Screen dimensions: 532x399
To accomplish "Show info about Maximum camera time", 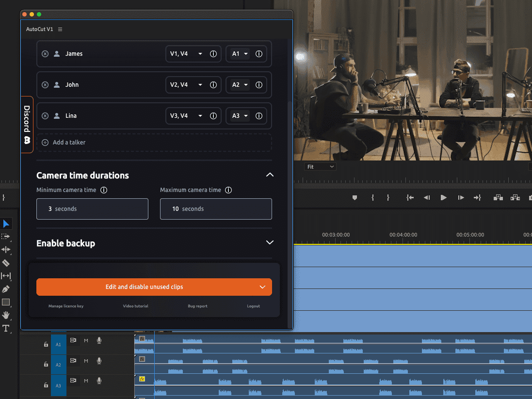I will (x=229, y=190).
